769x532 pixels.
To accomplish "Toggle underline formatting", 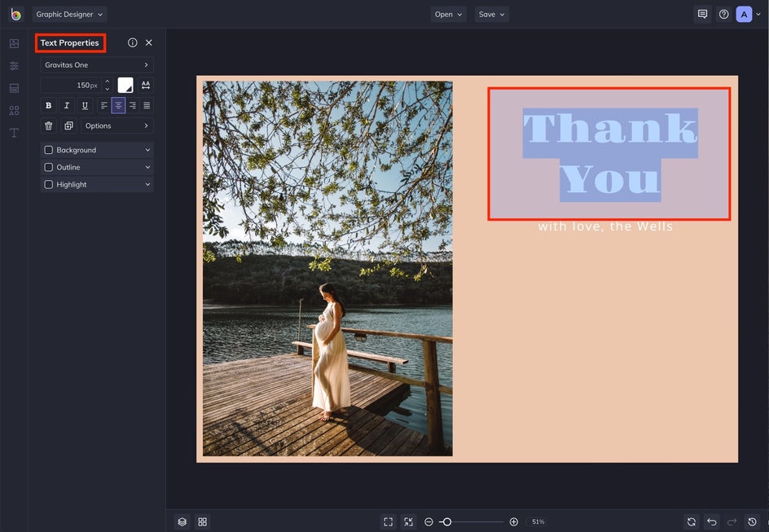I will tap(85, 105).
